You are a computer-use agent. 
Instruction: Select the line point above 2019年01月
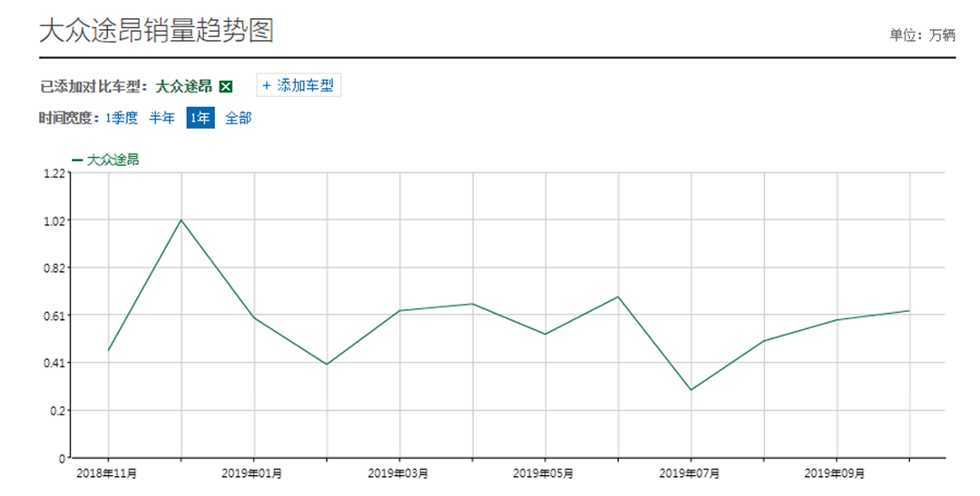coord(254,317)
